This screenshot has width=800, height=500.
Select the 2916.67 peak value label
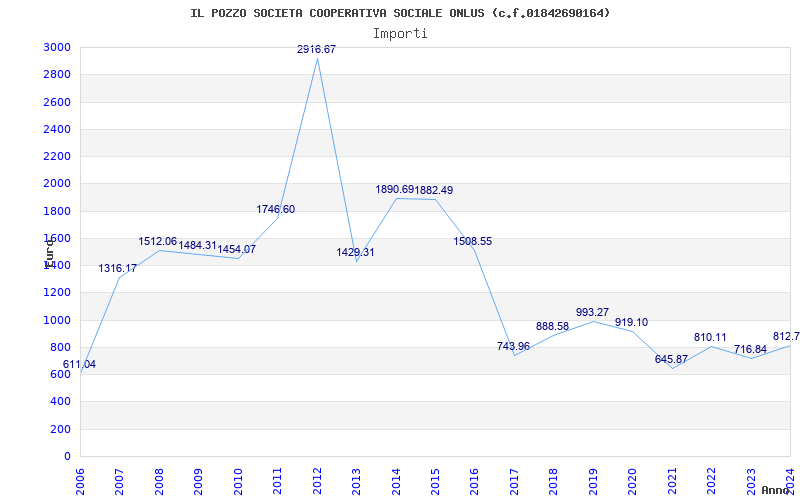coord(316,49)
